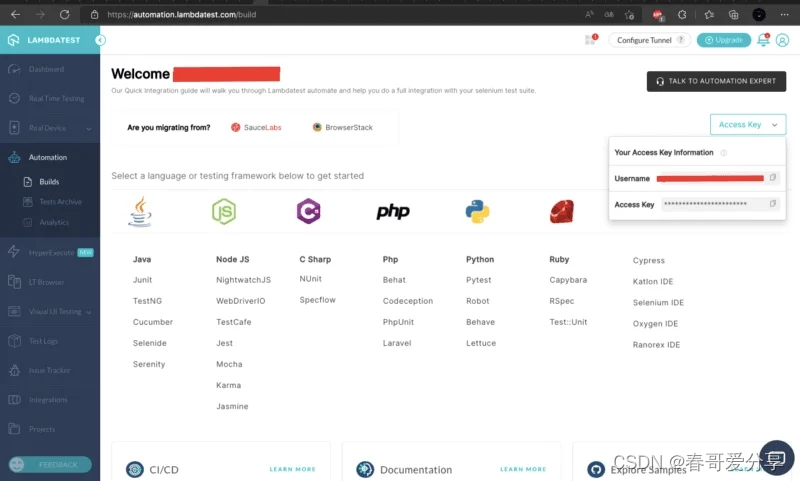Click the Documentation card icon
800x481 pixels.
pyautogui.click(x=365, y=469)
